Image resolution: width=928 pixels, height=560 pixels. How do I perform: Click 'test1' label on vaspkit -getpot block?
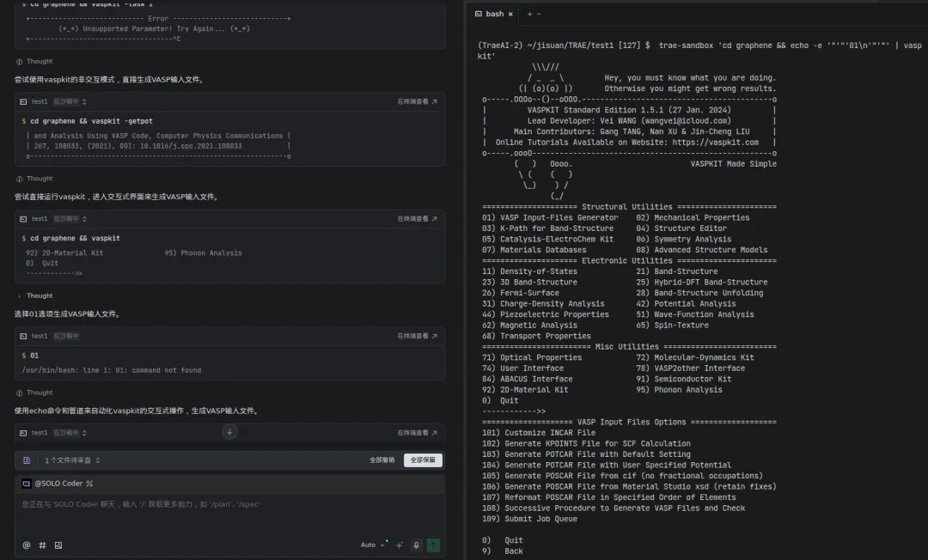coord(40,101)
